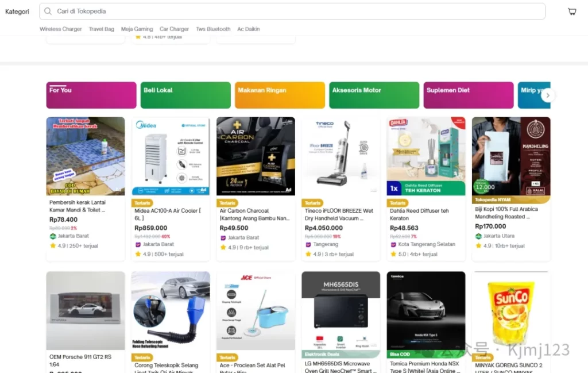The height and width of the screenshot is (373, 588).
Task: Open the Kategori menu
Action: coord(17,11)
